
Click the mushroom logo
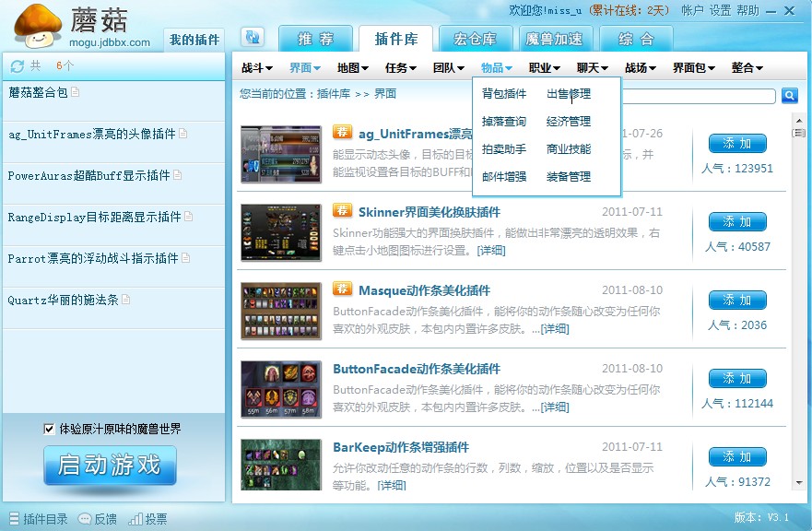[x=38, y=26]
